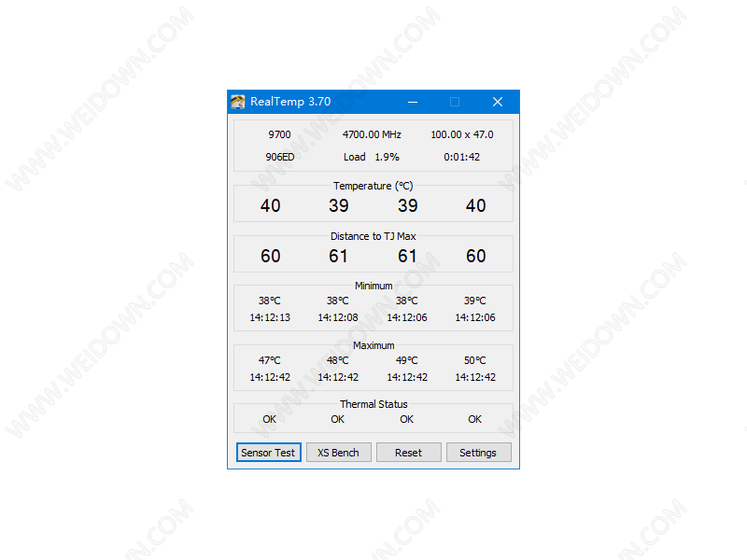Click the RealTemp app icon in title bar
The height and width of the screenshot is (560, 747).
tap(238, 102)
